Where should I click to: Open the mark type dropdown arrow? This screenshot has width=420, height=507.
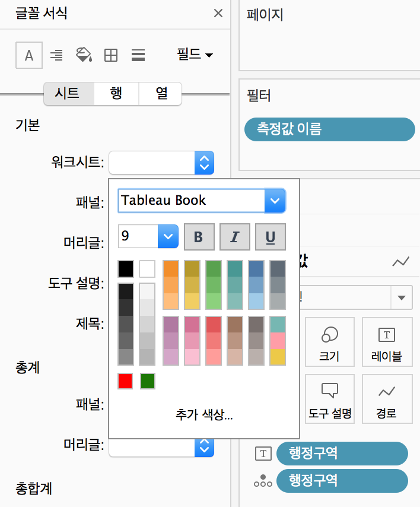[401, 297]
